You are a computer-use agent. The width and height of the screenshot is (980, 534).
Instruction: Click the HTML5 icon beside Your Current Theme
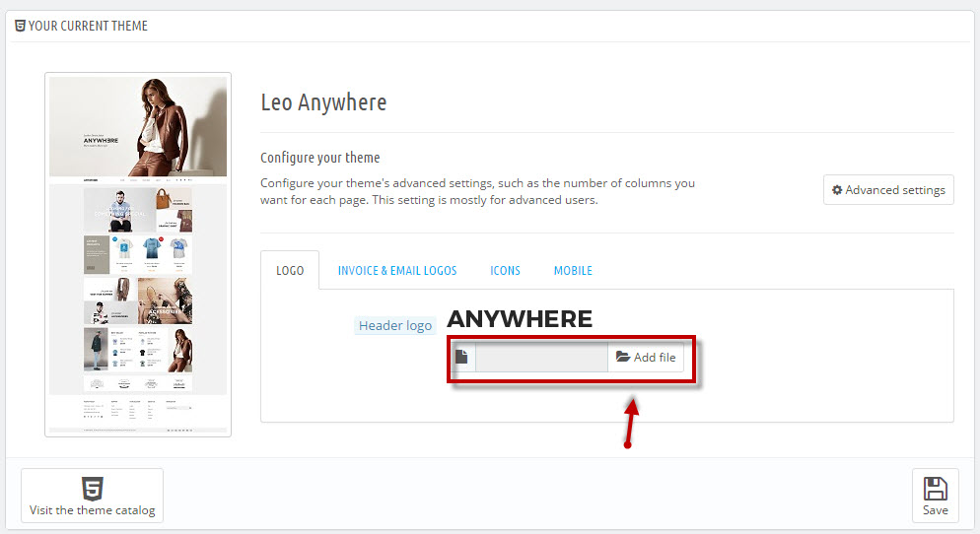point(20,26)
